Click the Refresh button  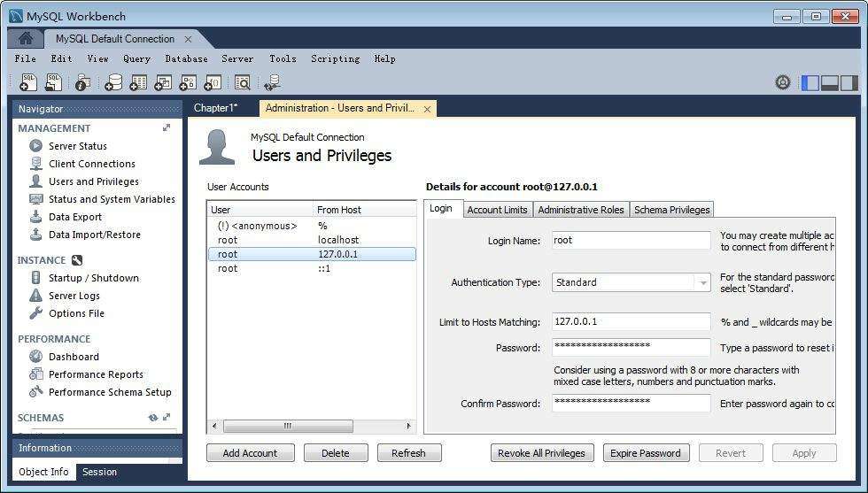point(409,453)
